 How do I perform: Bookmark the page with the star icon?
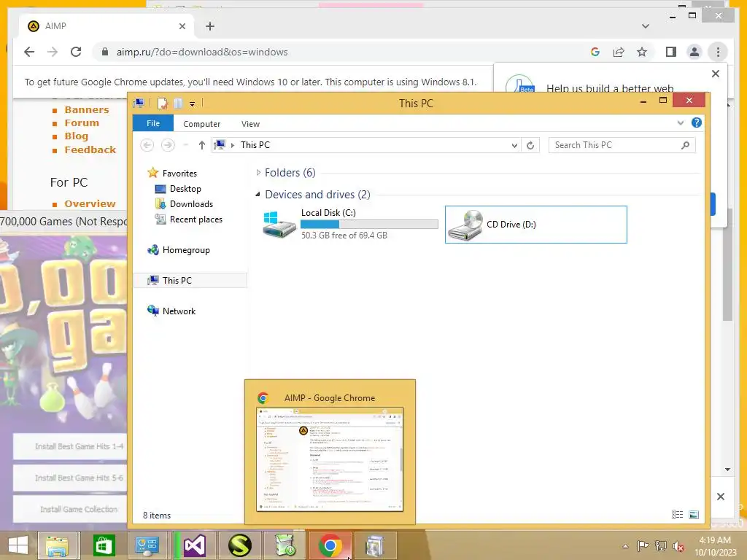642,52
